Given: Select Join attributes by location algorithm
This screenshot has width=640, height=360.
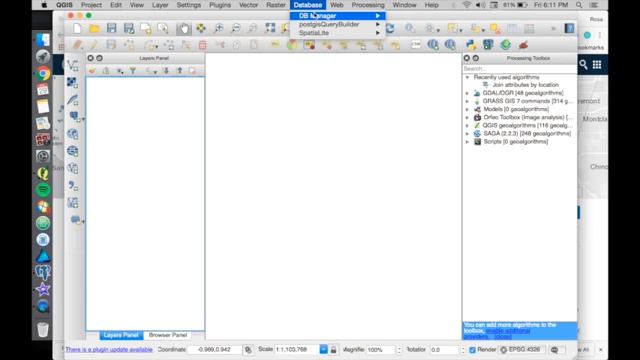Looking at the screenshot, I should coord(525,85).
